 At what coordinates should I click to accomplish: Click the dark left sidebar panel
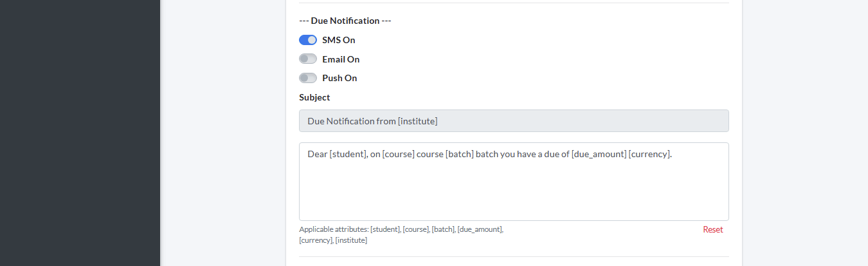80,133
